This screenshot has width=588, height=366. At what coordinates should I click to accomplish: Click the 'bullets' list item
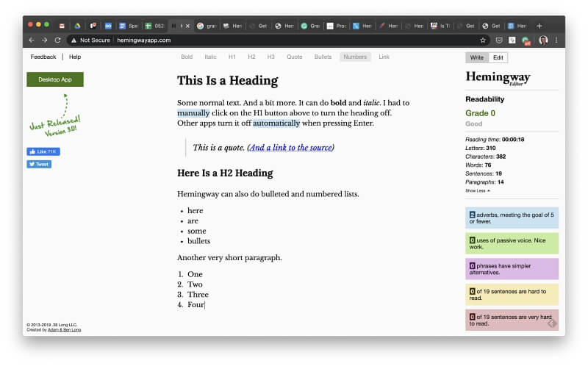[198, 241]
